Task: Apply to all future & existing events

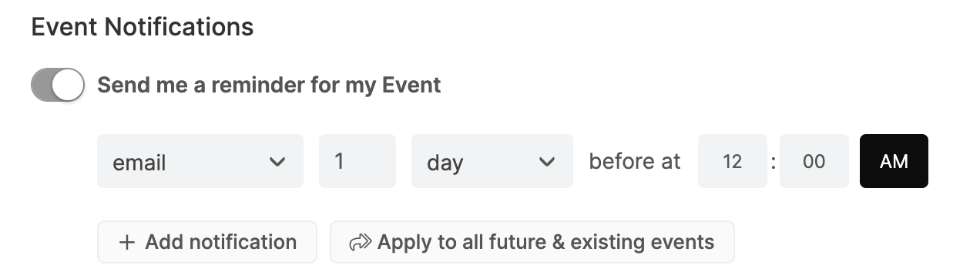Action: click(x=532, y=242)
